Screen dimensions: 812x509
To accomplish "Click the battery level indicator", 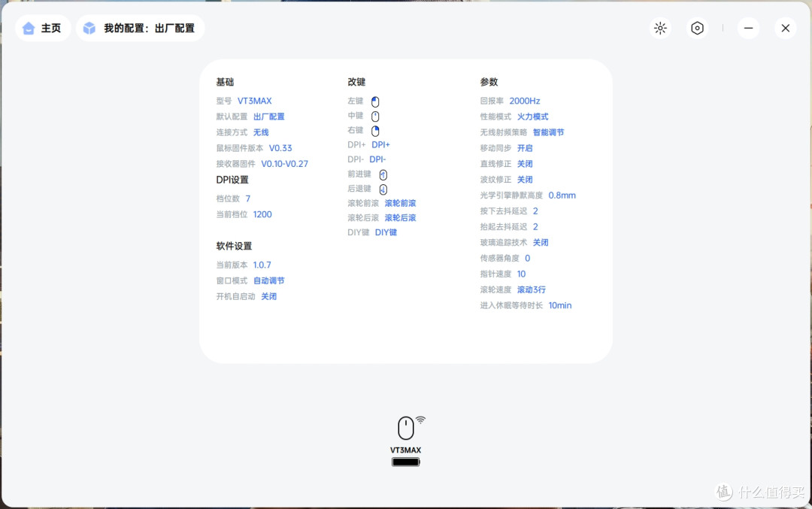I will pos(406,462).
